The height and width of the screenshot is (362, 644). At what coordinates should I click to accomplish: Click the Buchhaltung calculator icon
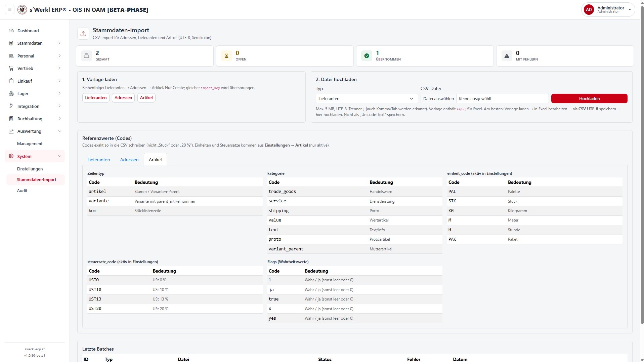pyautogui.click(x=11, y=119)
